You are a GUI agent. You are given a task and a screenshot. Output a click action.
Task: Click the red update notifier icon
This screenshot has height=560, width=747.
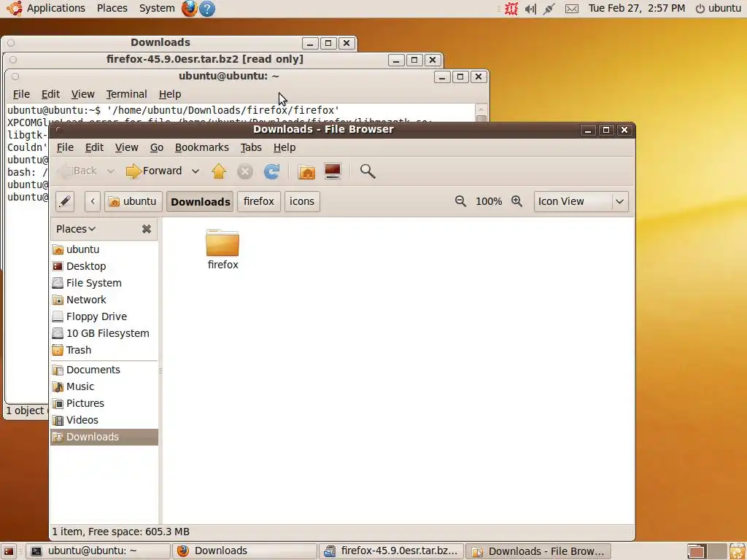pyautogui.click(x=511, y=9)
